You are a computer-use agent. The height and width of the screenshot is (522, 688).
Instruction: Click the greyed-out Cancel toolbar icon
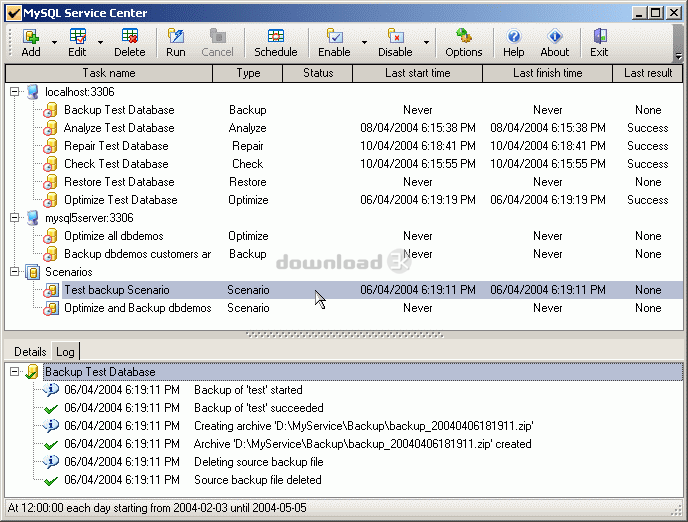pos(217,36)
